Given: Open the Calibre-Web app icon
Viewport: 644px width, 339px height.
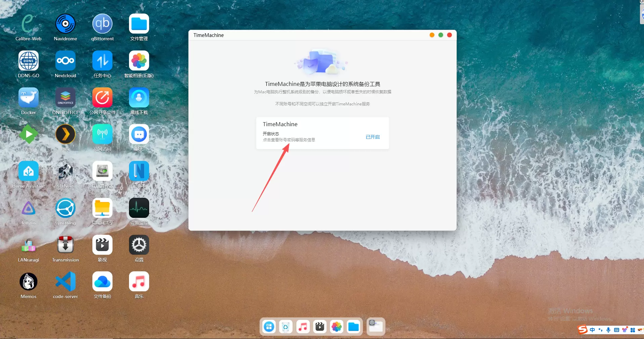Looking at the screenshot, I should [x=28, y=24].
